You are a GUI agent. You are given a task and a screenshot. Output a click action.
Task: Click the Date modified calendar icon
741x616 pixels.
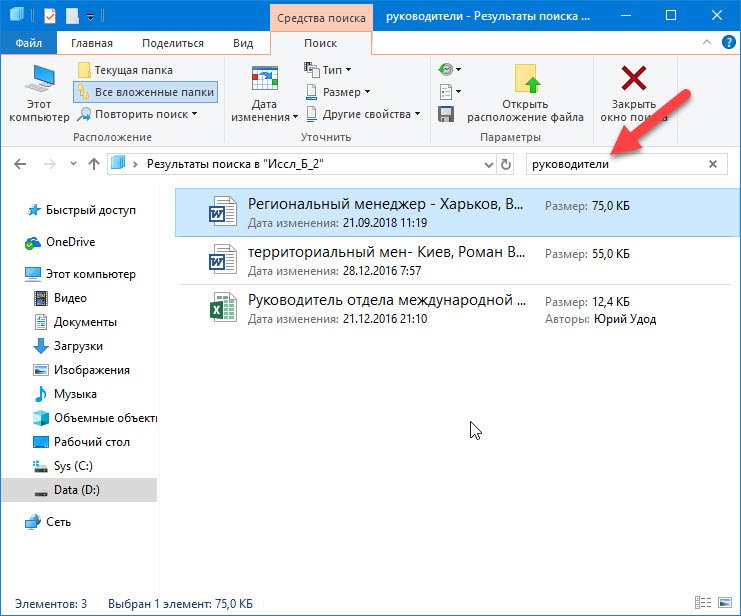[x=264, y=81]
